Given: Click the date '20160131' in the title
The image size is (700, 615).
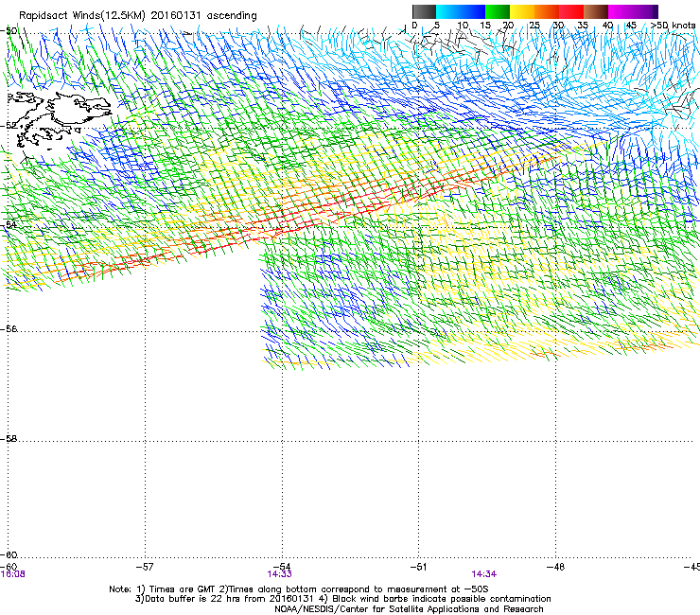Looking at the screenshot, I should (175, 15).
